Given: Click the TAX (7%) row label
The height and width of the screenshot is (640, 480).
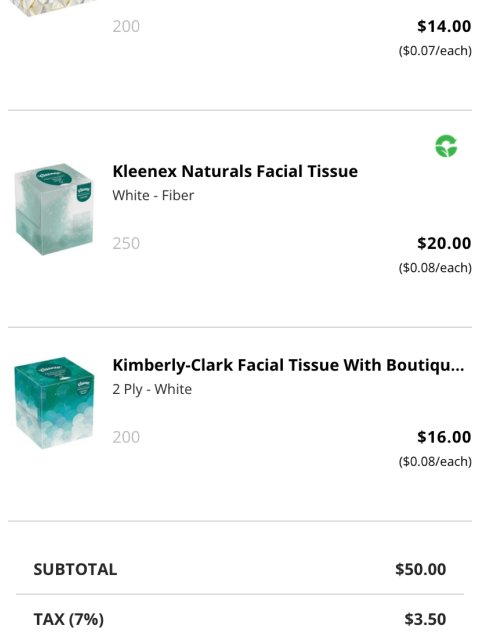Looking at the screenshot, I should point(69,620).
